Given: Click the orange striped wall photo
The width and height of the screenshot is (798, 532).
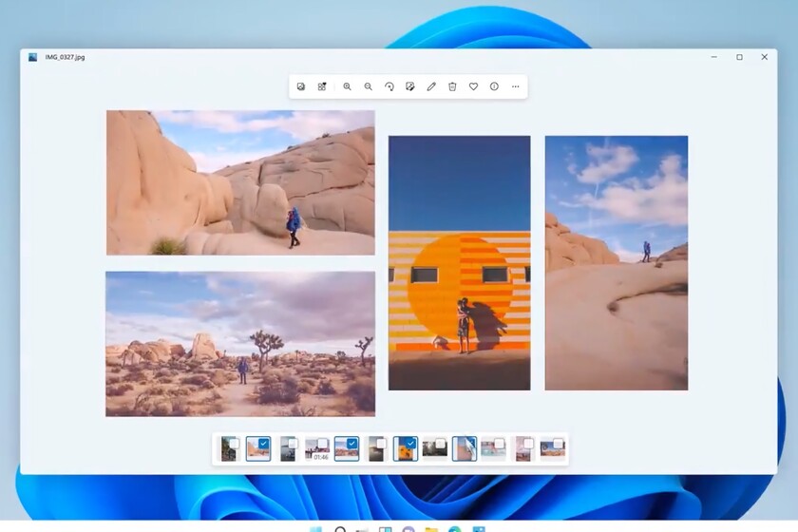Looking at the screenshot, I should [x=459, y=262].
